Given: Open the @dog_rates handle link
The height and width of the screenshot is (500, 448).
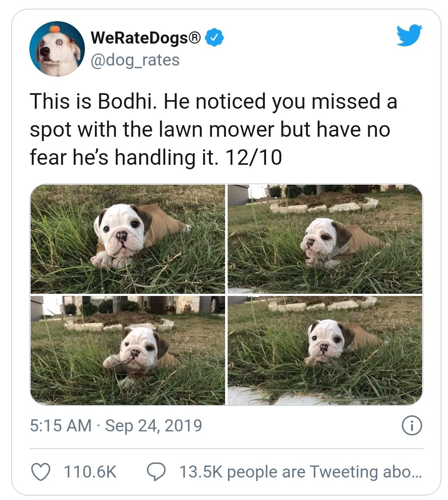Looking at the screenshot, I should (x=135, y=60).
